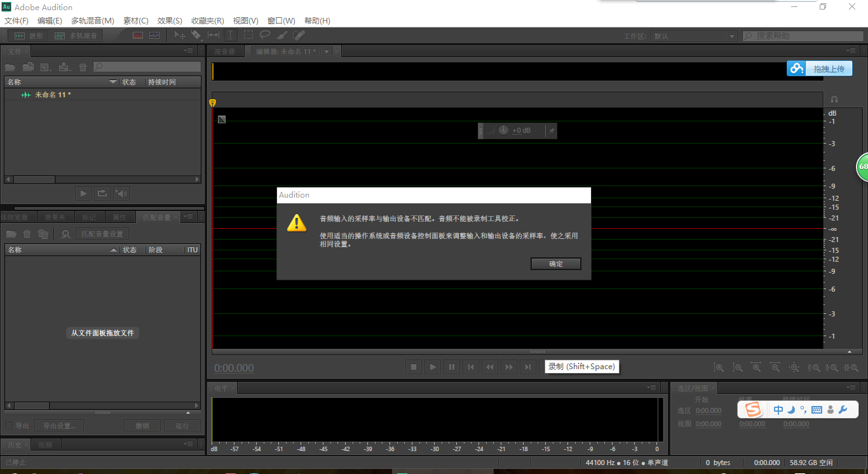Switch to the 标记 tab

(89, 217)
